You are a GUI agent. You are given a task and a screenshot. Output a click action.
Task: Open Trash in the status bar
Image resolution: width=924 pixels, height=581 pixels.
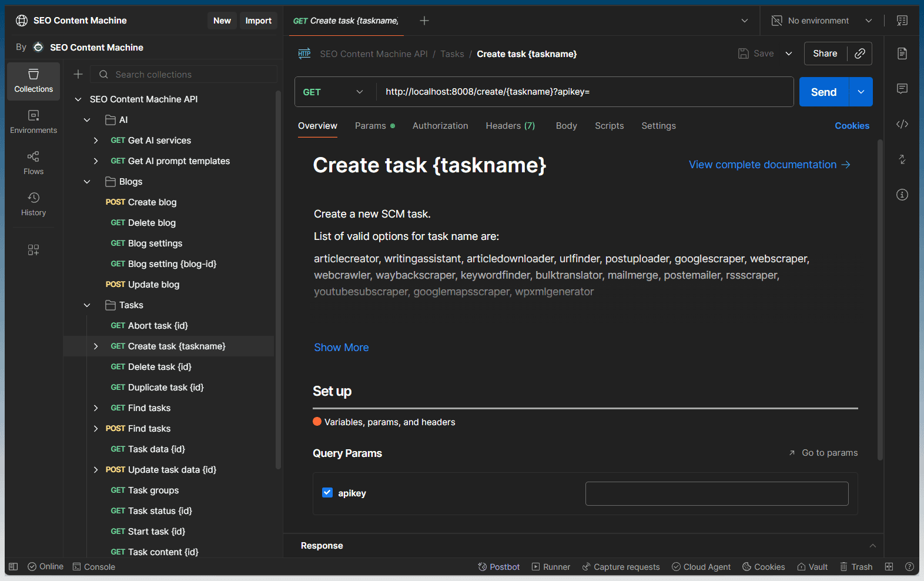[x=856, y=567]
